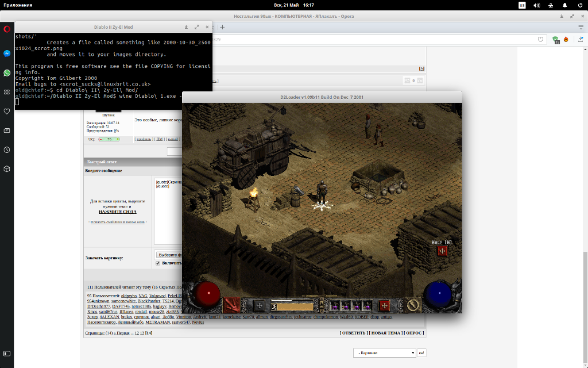Use belt potion slot 4 in Diablo

click(x=367, y=306)
